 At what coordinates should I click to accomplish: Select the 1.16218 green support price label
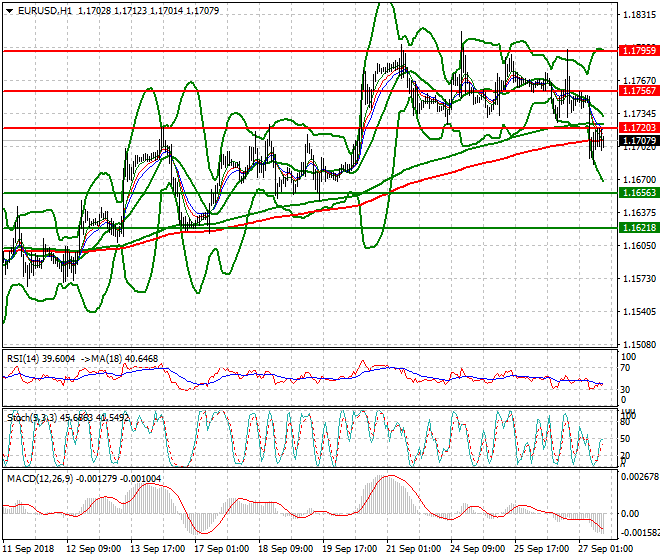click(639, 228)
